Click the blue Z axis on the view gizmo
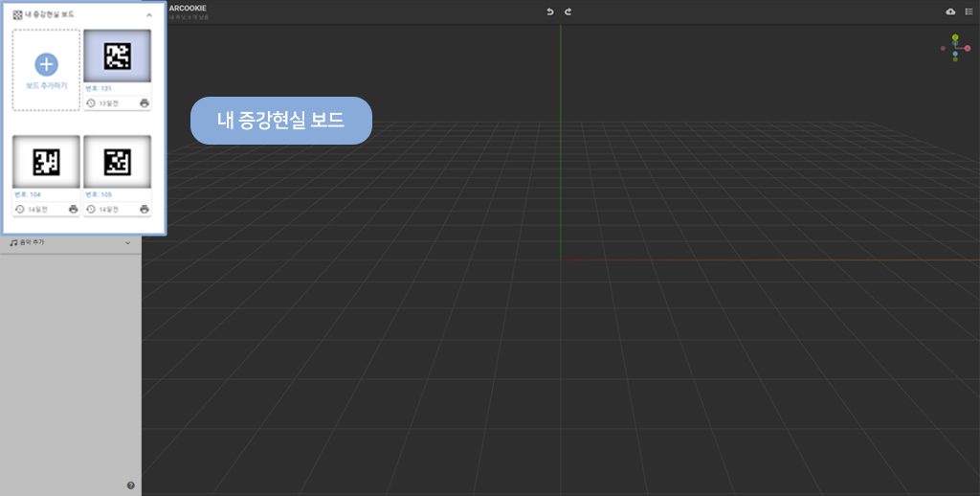Viewport: 980px width, 496px height. pyautogui.click(x=955, y=54)
